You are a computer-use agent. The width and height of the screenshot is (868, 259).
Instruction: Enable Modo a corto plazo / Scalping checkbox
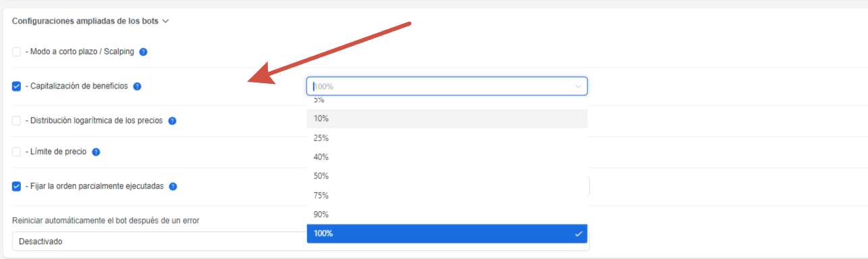pos(16,51)
